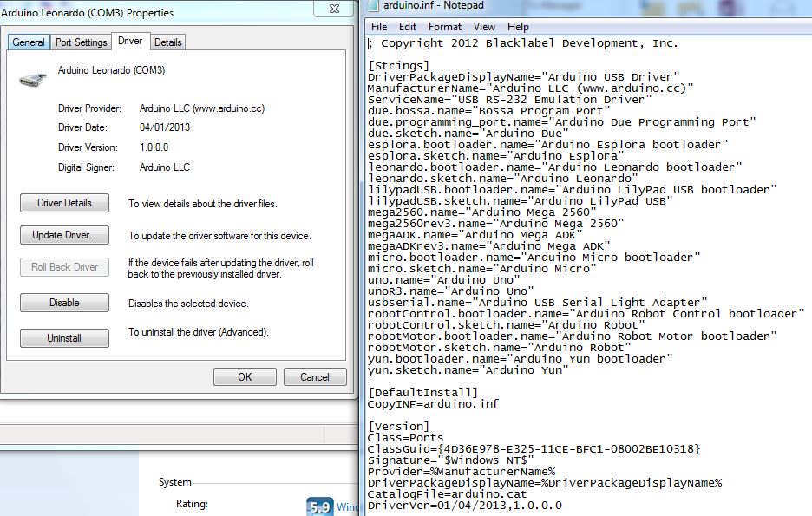The height and width of the screenshot is (516, 812).
Task: Click the "[Strings]" section header in Notepad
Action: tap(399, 66)
